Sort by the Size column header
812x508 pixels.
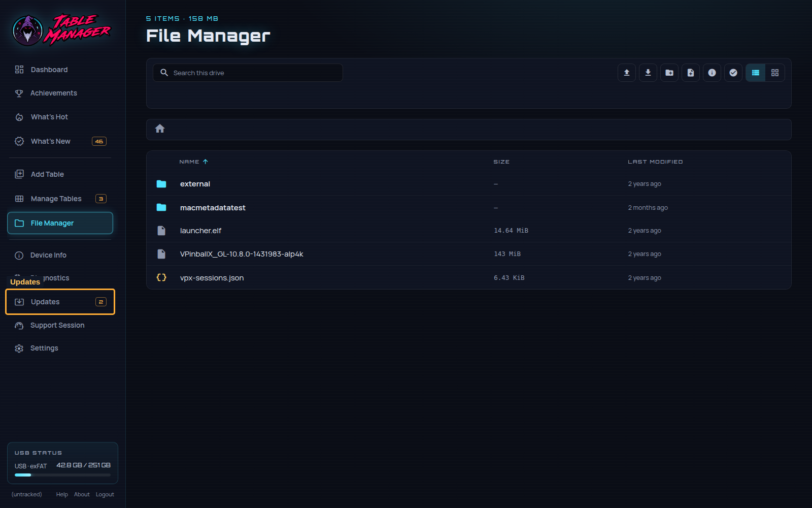click(501, 162)
